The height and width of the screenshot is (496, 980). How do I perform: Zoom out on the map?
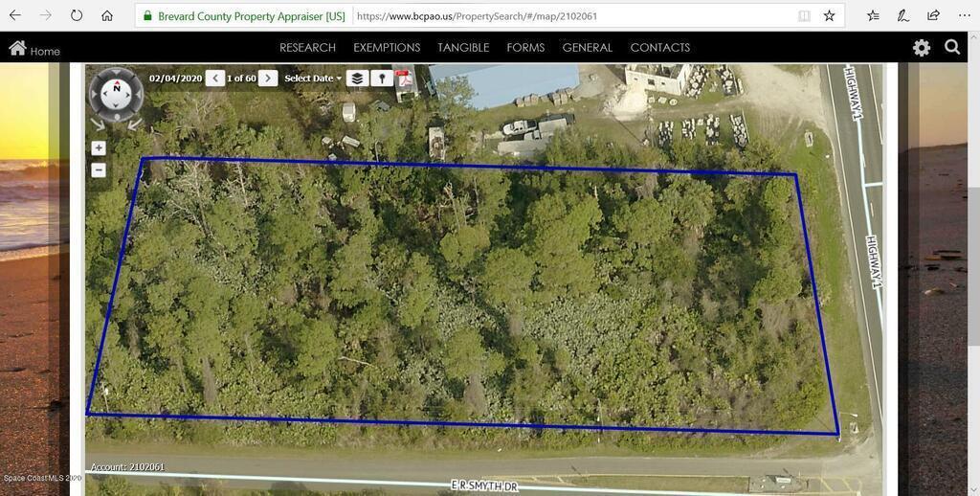pyautogui.click(x=99, y=169)
